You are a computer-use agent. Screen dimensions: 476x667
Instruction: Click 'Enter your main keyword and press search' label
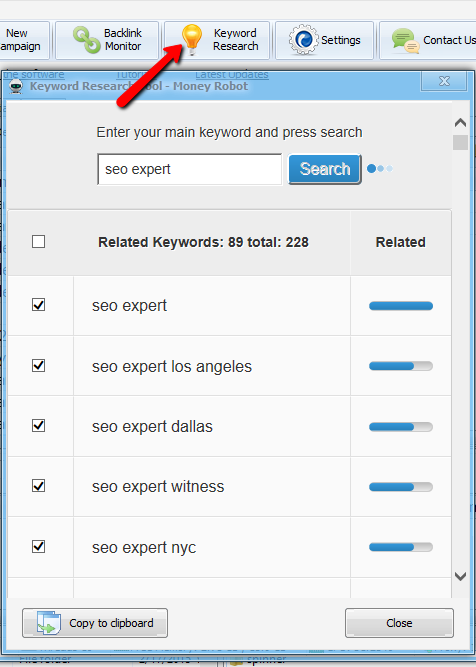(229, 132)
